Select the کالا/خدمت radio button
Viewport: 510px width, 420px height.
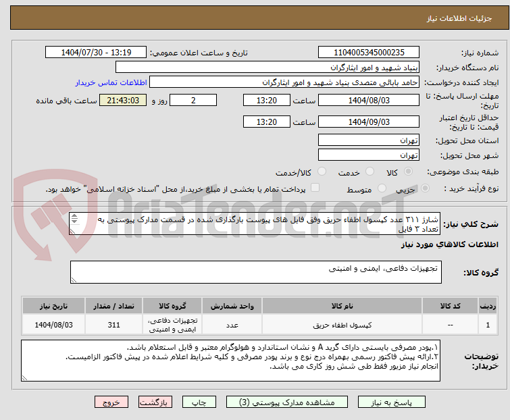pyautogui.click(x=322, y=172)
